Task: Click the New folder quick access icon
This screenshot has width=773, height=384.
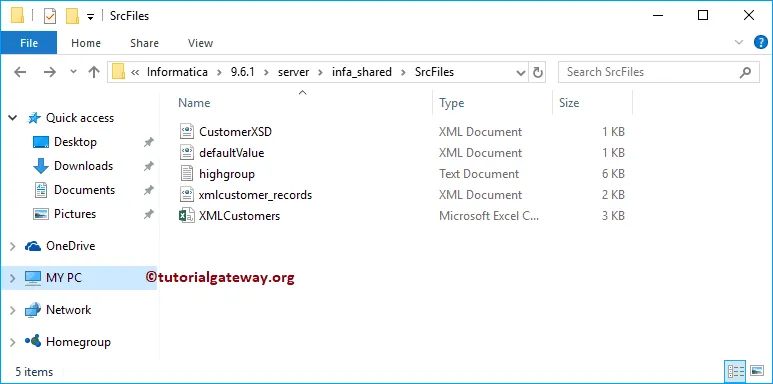Action: 72,16
